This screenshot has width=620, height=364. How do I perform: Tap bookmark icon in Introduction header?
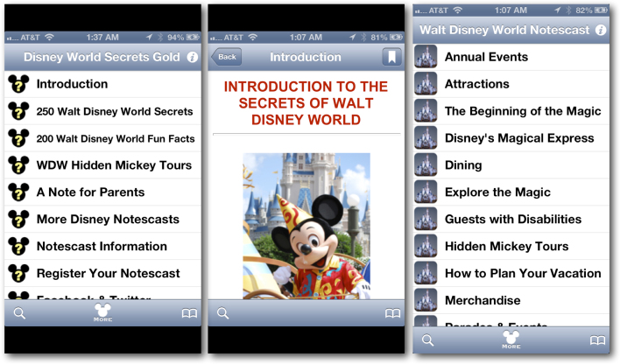pos(391,57)
